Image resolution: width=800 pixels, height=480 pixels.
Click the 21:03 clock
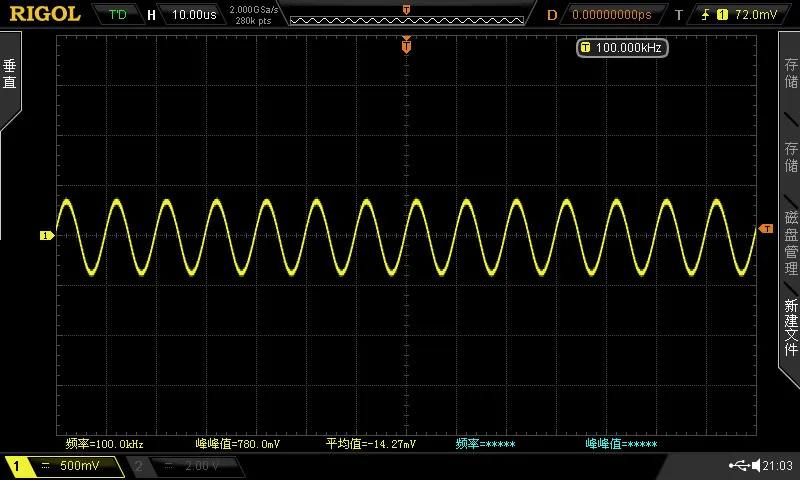(x=778, y=465)
